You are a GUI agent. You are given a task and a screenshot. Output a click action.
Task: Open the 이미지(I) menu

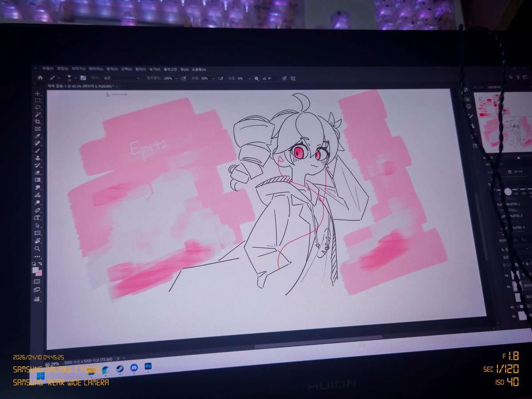tap(78, 69)
